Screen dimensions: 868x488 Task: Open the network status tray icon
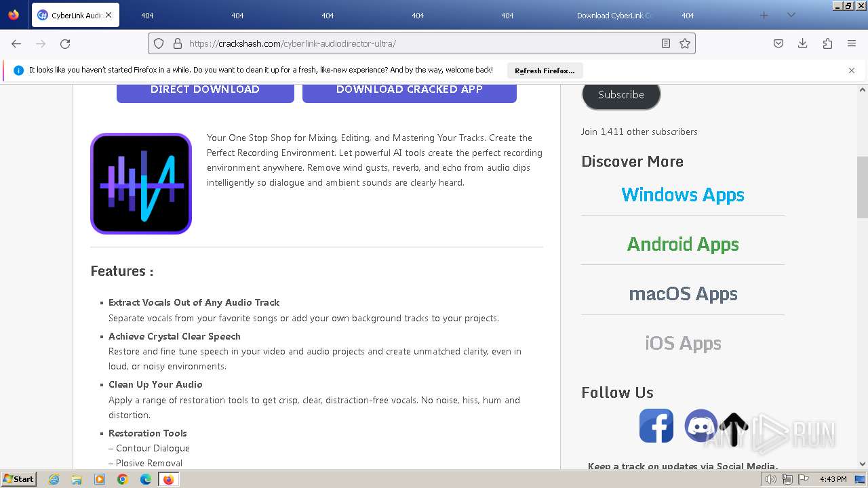[x=787, y=479]
